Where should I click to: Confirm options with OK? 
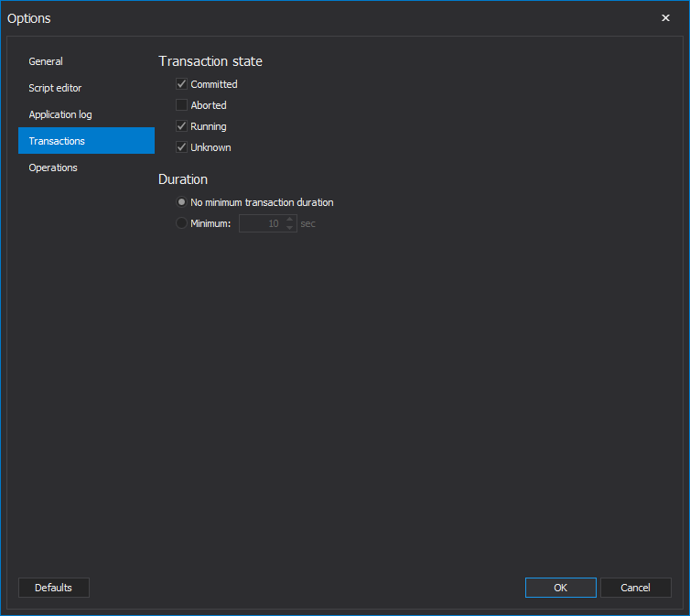(561, 588)
